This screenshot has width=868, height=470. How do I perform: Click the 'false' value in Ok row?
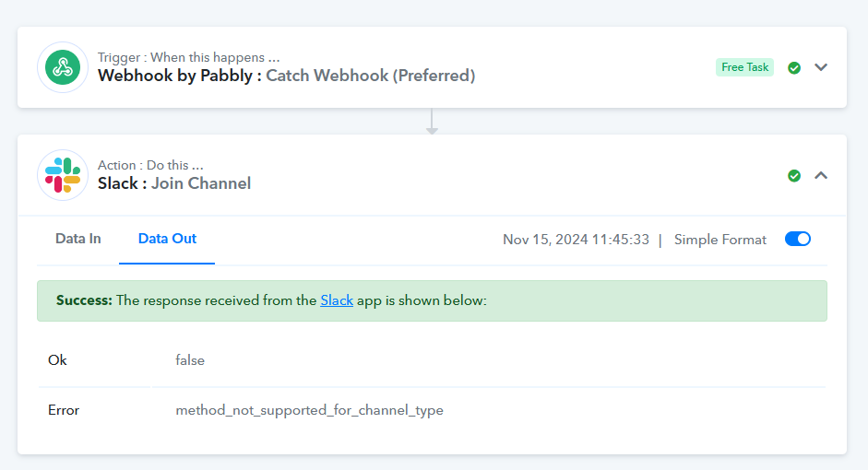190,360
